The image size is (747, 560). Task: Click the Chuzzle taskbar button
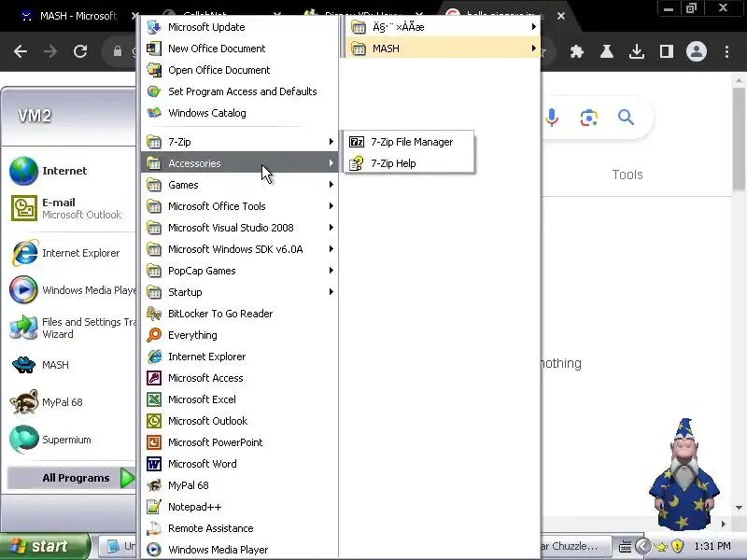point(575,546)
